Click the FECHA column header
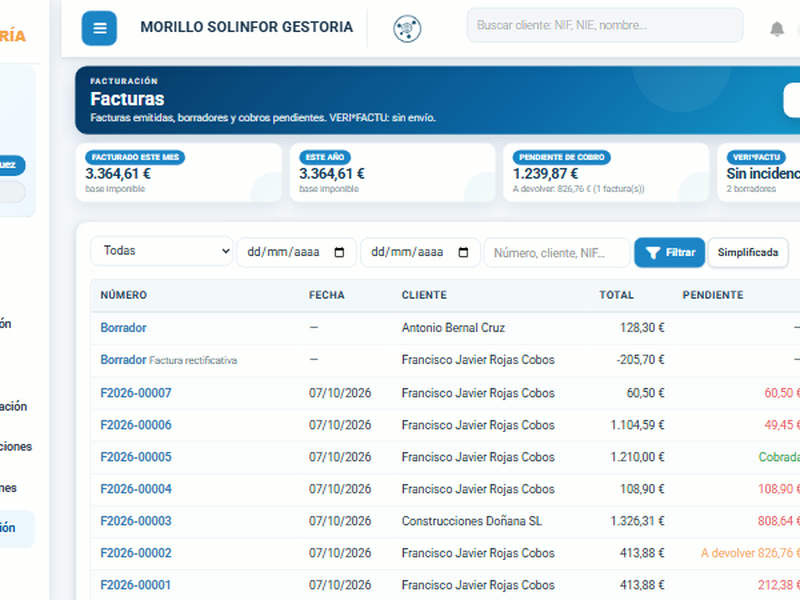The image size is (800, 600). pyautogui.click(x=327, y=295)
